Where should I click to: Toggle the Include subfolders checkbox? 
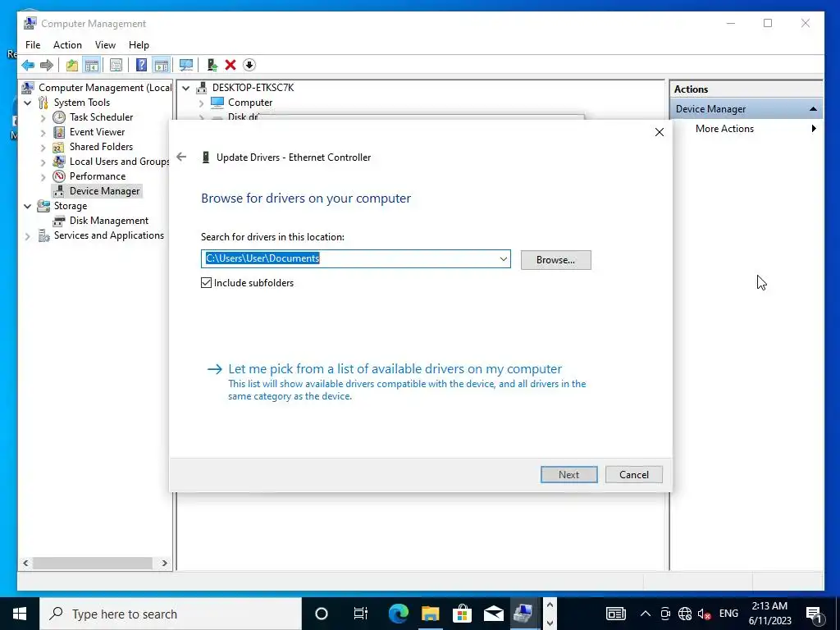(x=206, y=283)
